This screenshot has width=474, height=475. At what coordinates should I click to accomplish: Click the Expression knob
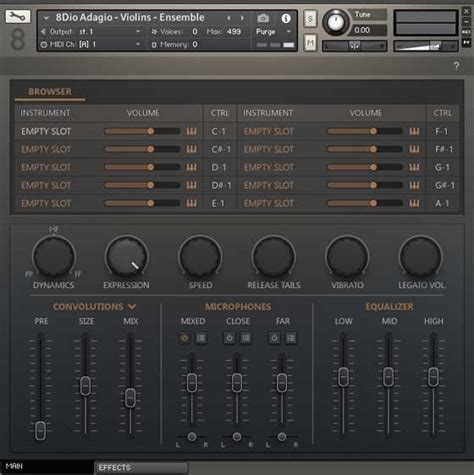pyautogui.click(x=127, y=257)
